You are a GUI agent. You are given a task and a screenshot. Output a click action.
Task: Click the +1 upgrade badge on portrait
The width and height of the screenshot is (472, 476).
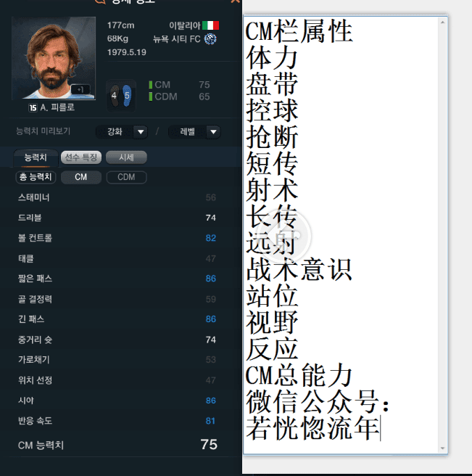[80, 89]
